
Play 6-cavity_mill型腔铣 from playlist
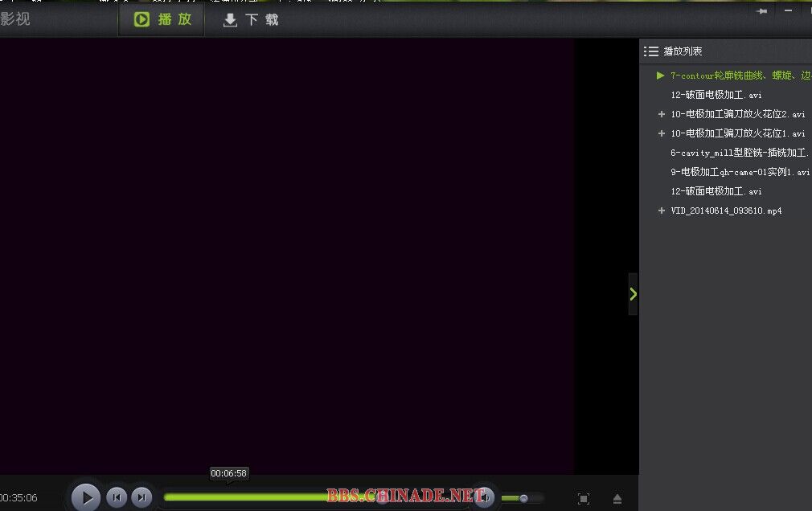(738, 153)
